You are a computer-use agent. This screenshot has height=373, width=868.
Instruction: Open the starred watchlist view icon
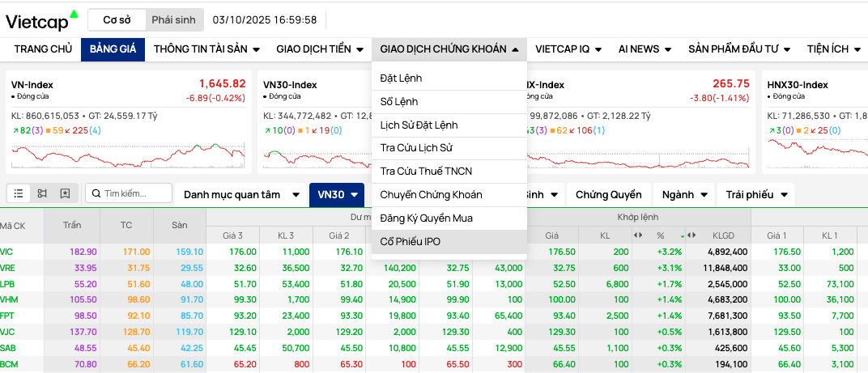pos(65,194)
